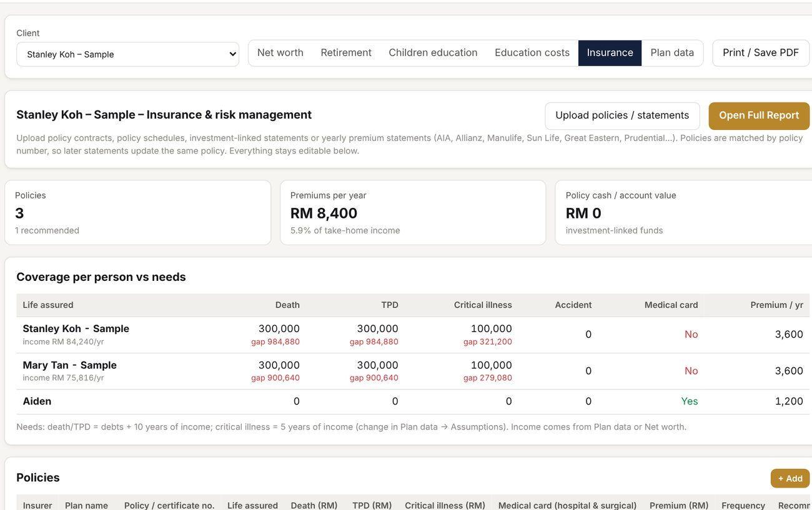Viewport: 812px width, 510px height.
Task: Click the Medical card column header
Action: 671,305
